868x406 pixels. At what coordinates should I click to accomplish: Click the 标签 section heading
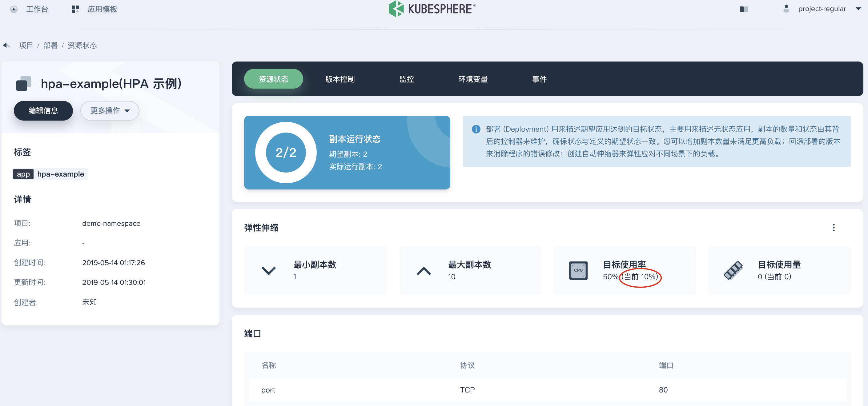click(22, 152)
